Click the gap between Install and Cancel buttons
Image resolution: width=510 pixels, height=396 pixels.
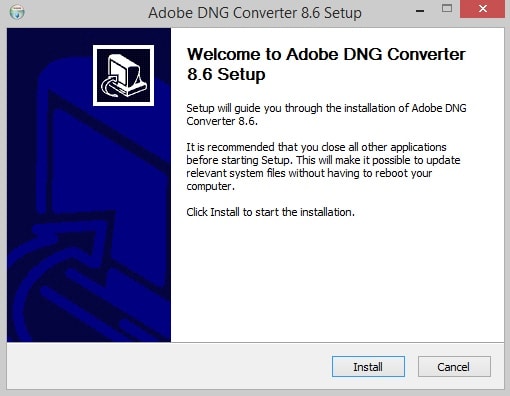point(411,367)
